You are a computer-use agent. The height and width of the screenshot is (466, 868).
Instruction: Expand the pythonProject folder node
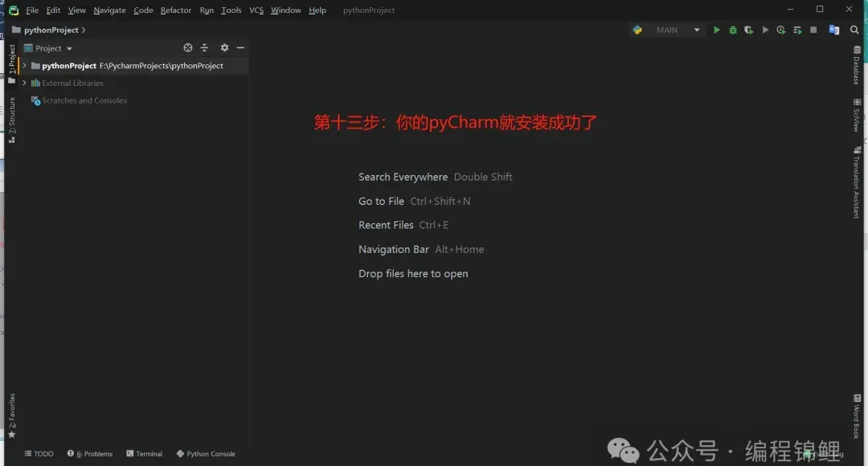click(x=24, y=65)
